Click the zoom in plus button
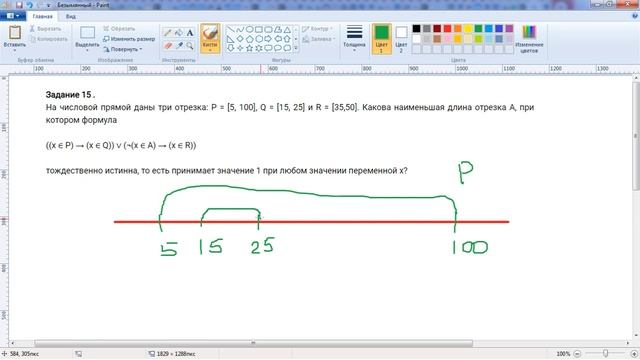This screenshot has height=360, width=640. (x=634, y=353)
